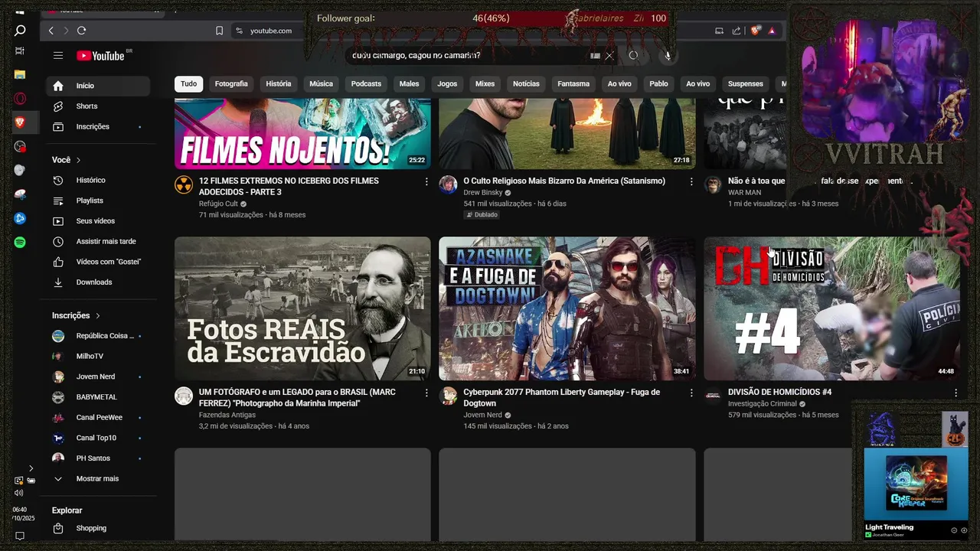980x551 pixels.
Task: Select the Suspenses filter chip
Action: 746,83
